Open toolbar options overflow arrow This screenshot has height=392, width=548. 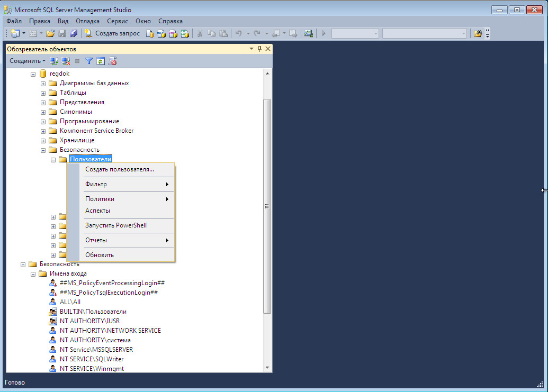488,33
